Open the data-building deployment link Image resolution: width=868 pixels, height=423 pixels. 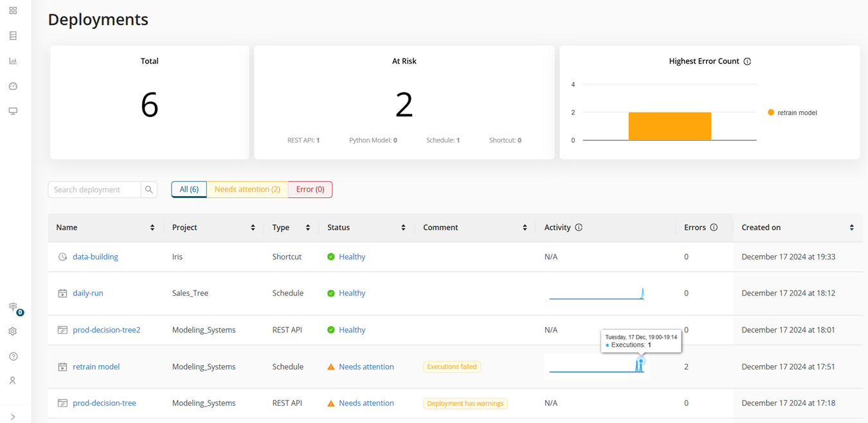95,256
